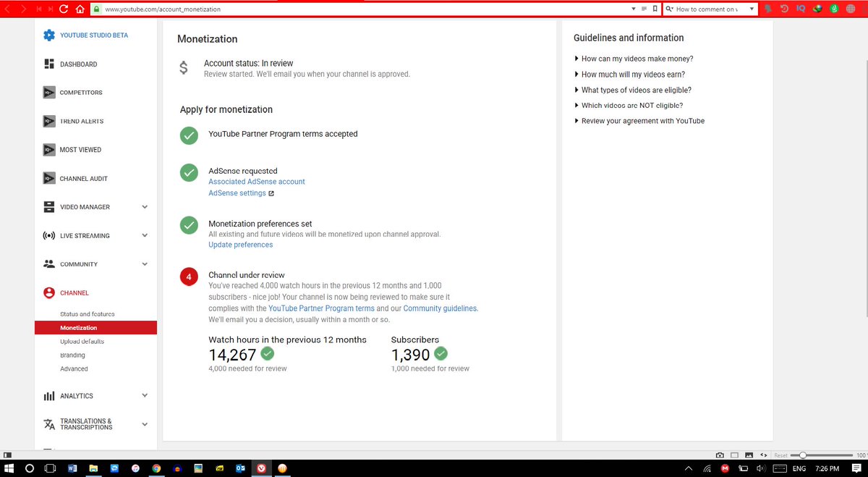This screenshot has width=868, height=477.
Task: Click the Community people icon
Action: point(49,264)
